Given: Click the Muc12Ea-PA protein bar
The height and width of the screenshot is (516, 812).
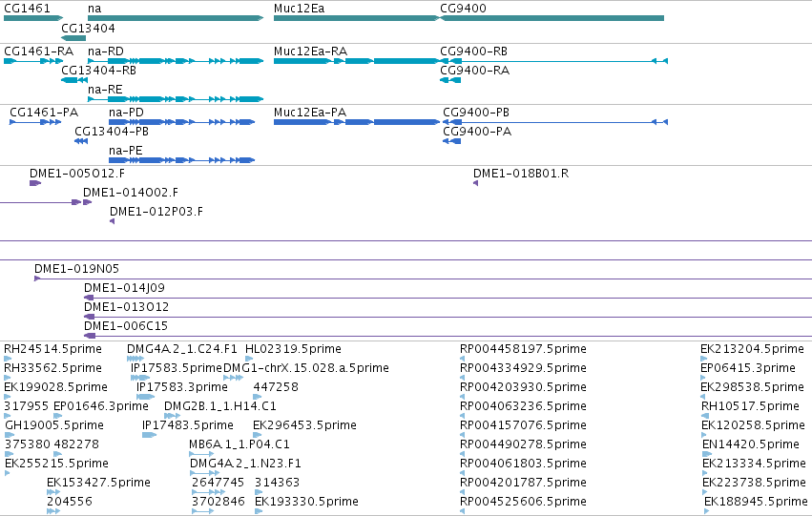Looking at the screenshot, I should click(x=356, y=122).
